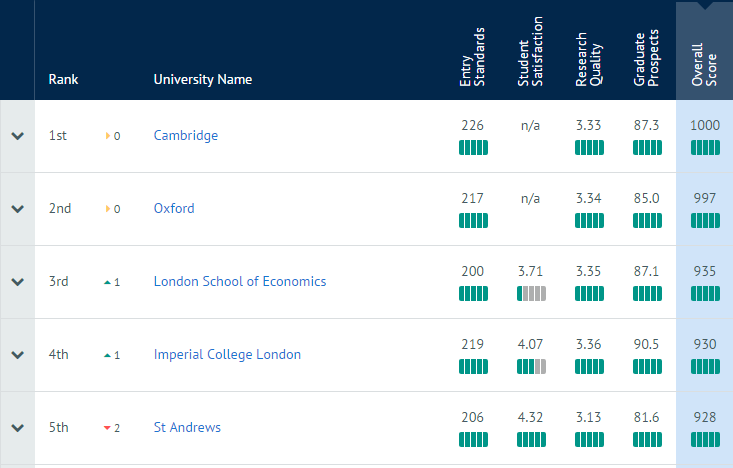Click St Andrews red down rank-change arrow
The height and width of the screenshot is (468, 733).
(107, 428)
